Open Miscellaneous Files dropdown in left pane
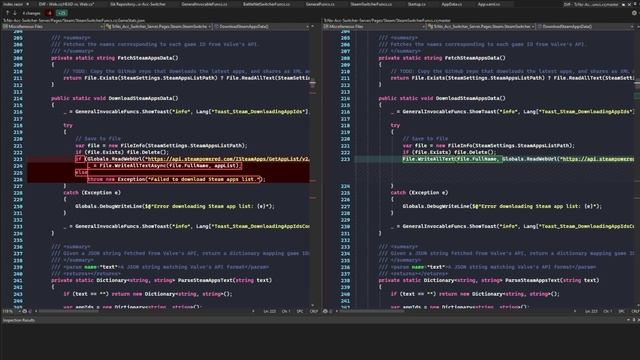640x360 pixels. point(53,27)
